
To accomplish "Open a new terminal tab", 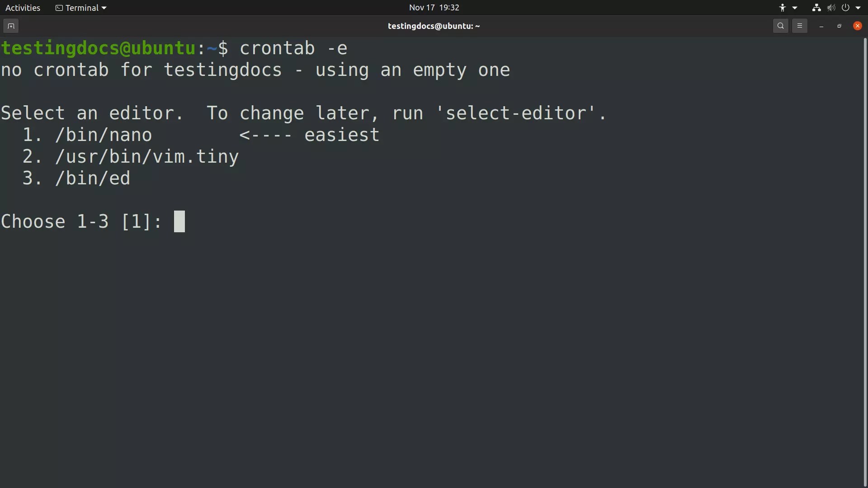I will [x=11, y=26].
